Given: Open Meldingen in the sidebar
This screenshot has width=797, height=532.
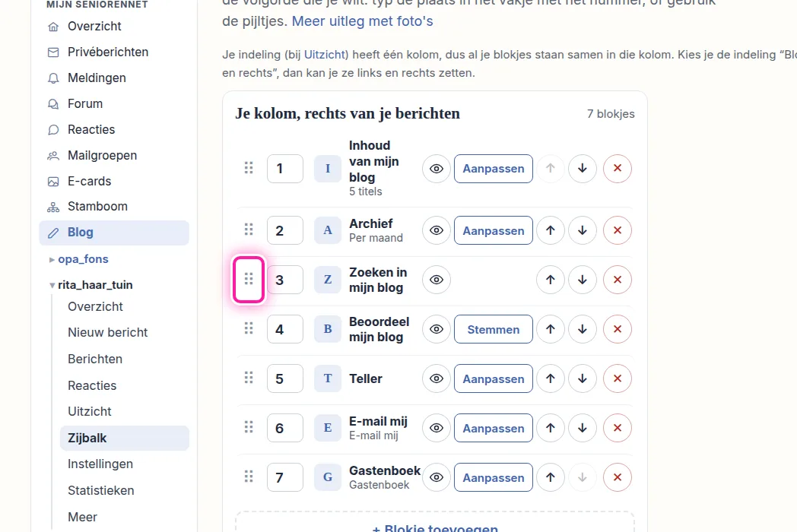Looking at the screenshot, I should click(114, 78).
